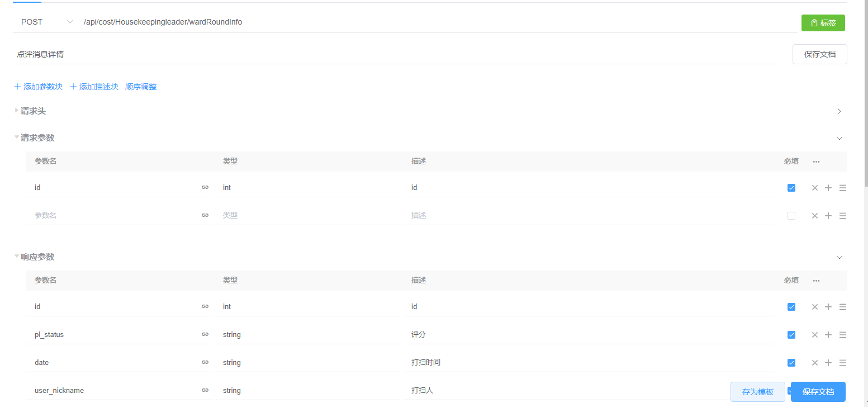Enable required checkbox on empty parameter row
This screenshot has height=408, width=868.
[791, 216]
